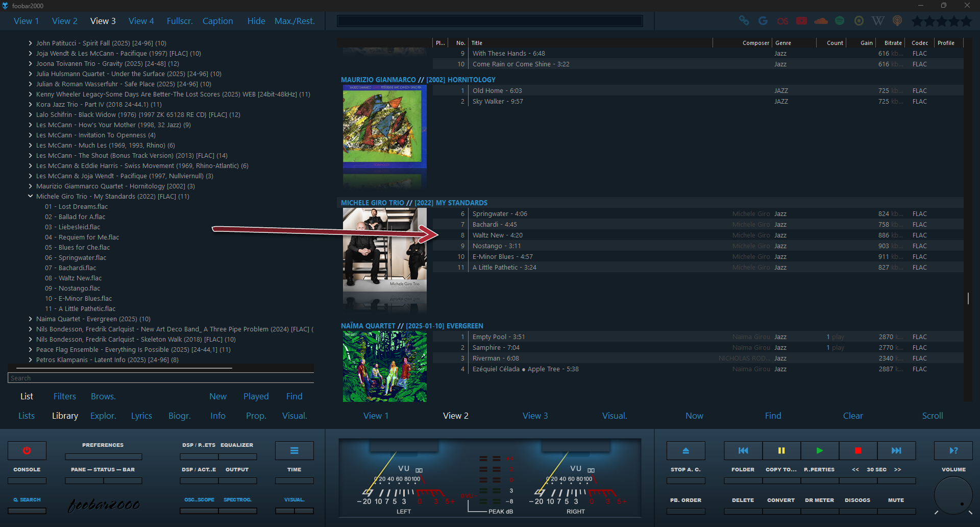Pause playback with the yellow pause button
Image resolution: width=980 pixels, height=527 pixels.
click(781, 450)
